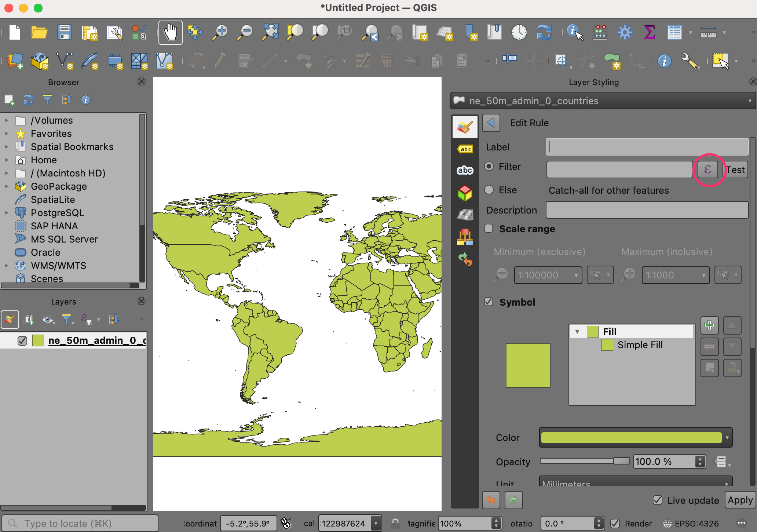Click the Save Project floppy icon
This screenshot has height=532, width=757.
pyautogui.click(x=64, y=33)
